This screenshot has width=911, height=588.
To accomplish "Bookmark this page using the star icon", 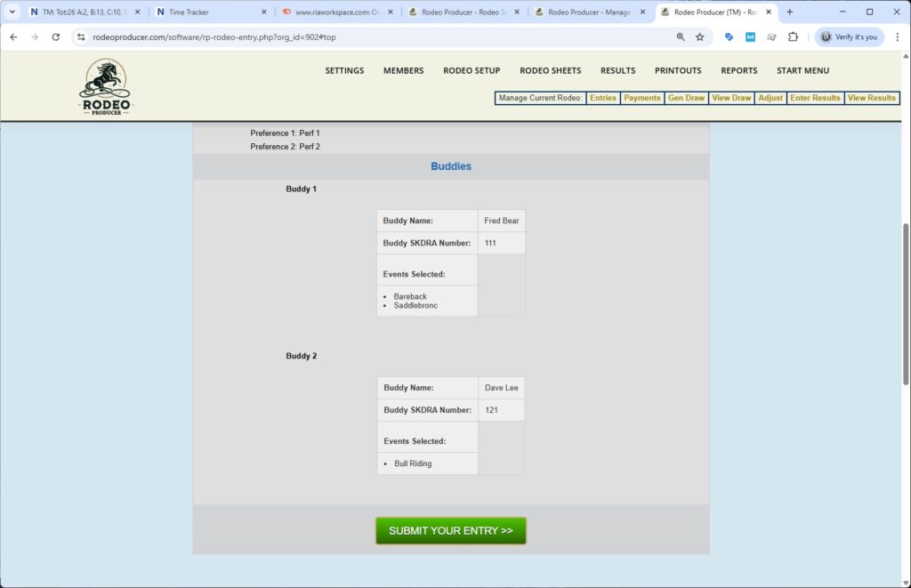I will (699, 37).
